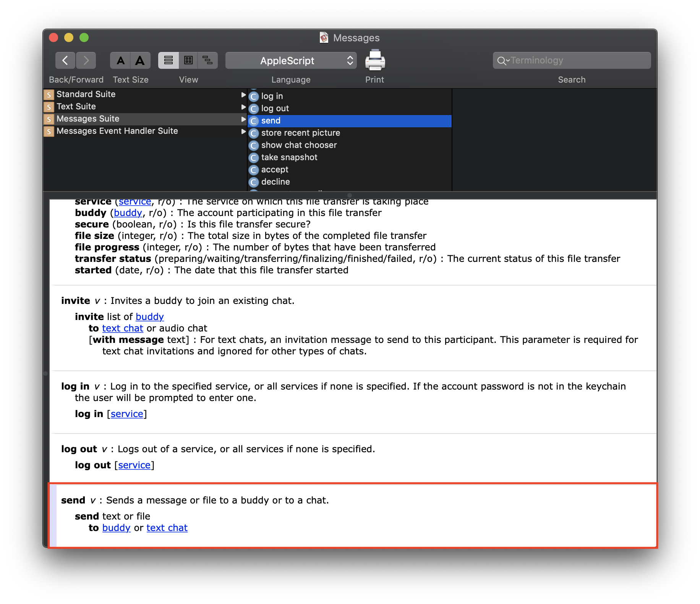The height and width of the screenshot is (604, 700).
Task: Select Messages Suite row
Action: [144, 119]
